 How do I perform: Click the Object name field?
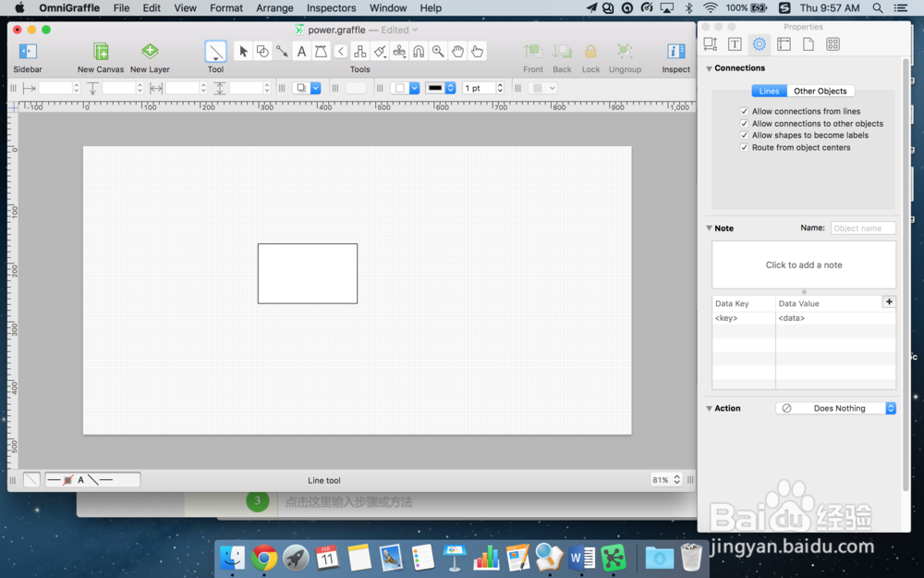click(x=863, y=228)
